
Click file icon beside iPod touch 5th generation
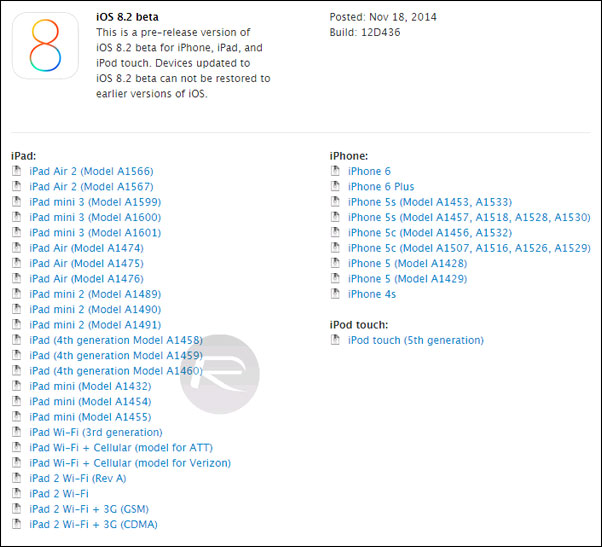(x=335, y=339)
